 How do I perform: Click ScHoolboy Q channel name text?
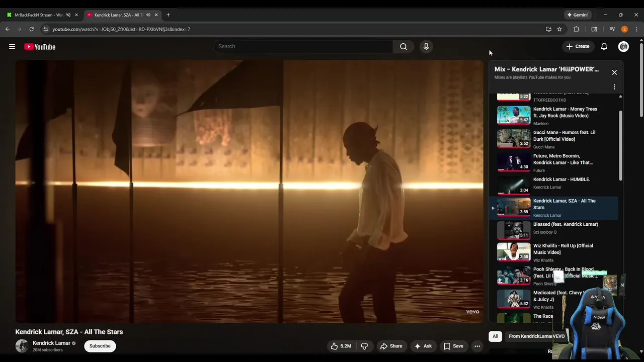point(545,232)
